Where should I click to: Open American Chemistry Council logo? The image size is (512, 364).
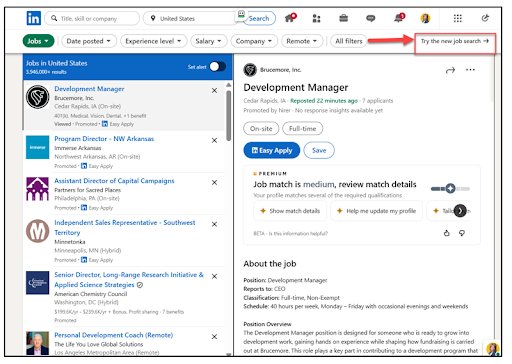point(38,283)
